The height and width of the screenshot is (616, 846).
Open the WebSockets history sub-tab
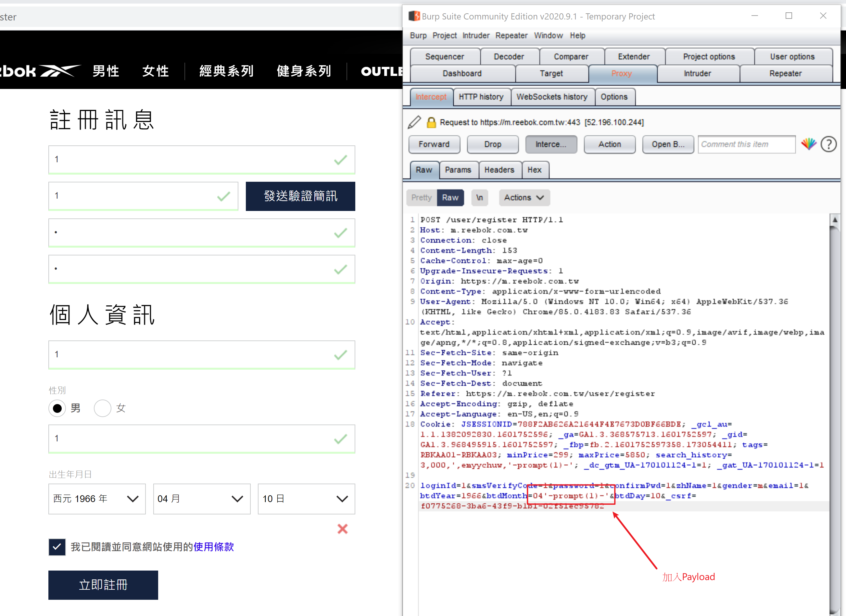pos(552,97)
